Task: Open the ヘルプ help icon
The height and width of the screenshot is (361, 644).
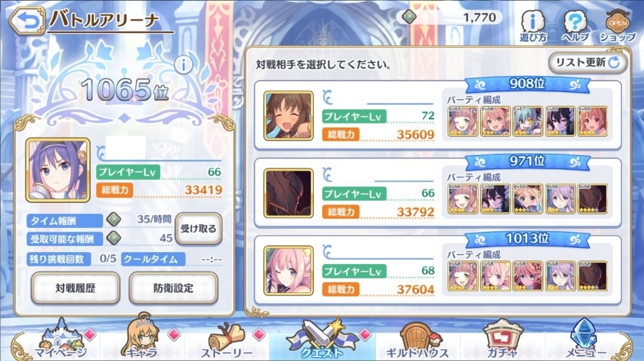Action: (x=575, y=26)
